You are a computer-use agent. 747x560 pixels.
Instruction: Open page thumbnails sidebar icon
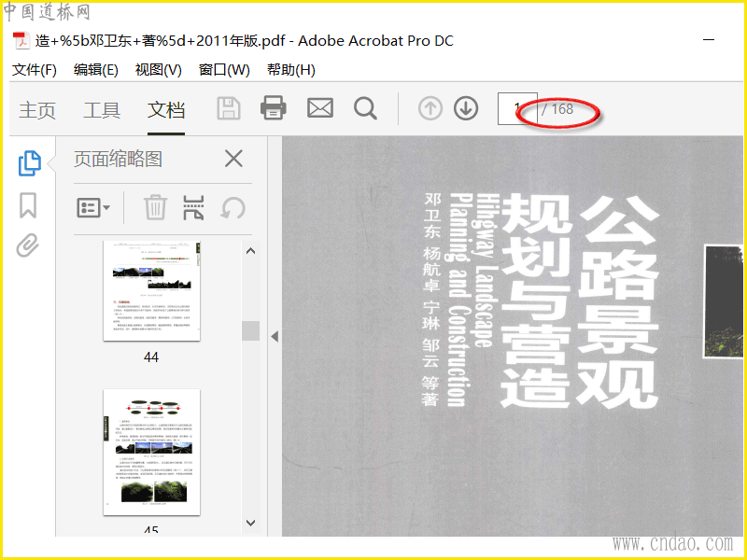(x=30, y=163)
